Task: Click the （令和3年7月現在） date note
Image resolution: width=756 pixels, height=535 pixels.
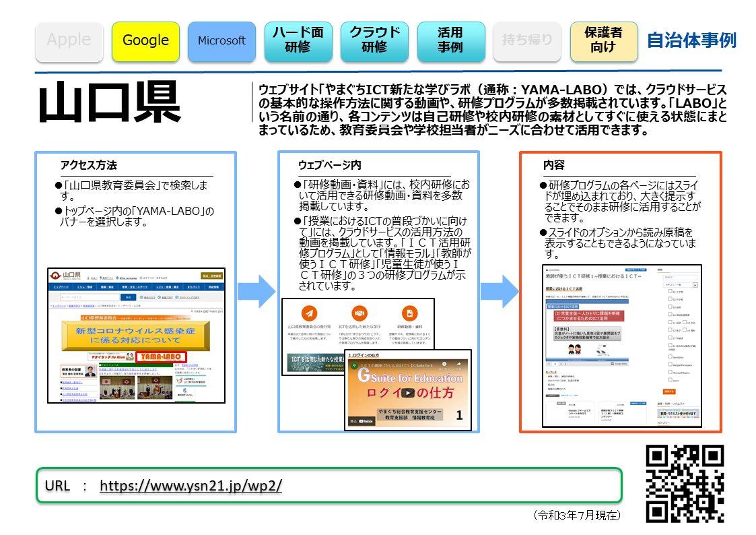Action: [577, 515]
